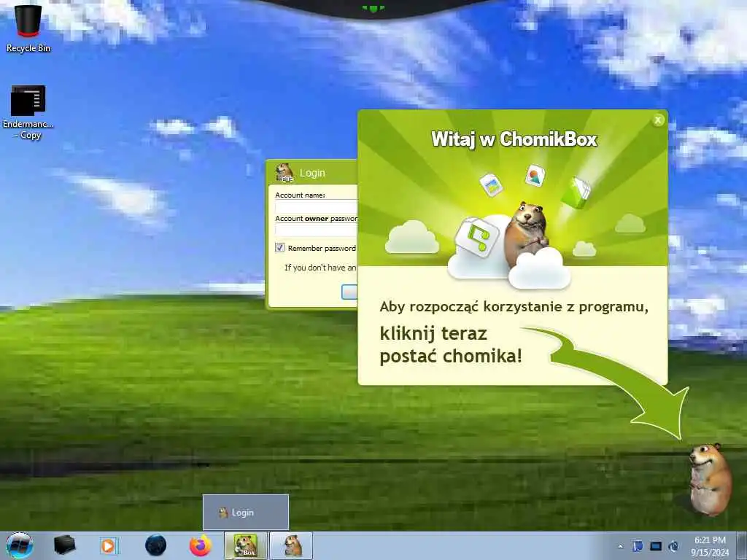Show hidden system tray icons
This screenshot has width=747, height=560.
tap(620, 546)
